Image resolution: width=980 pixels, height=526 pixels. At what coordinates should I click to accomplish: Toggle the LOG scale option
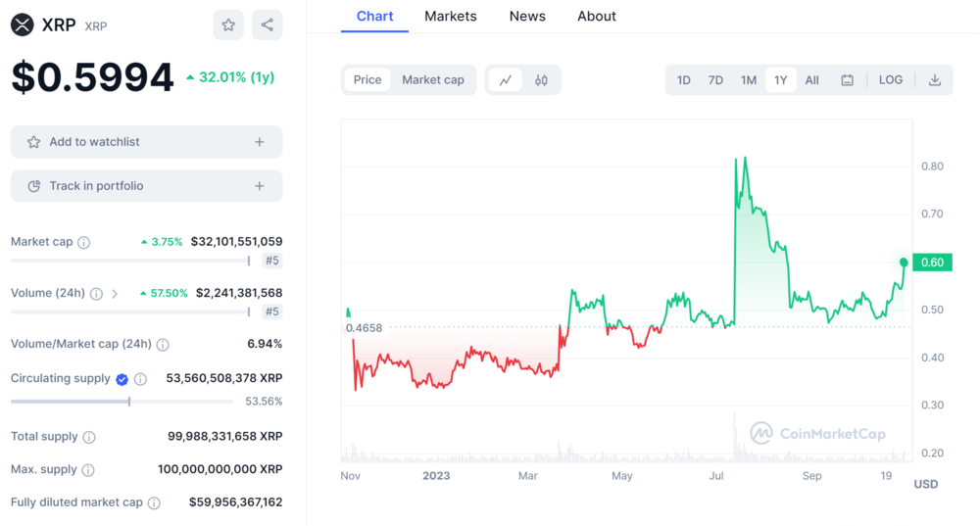(891, 80)
